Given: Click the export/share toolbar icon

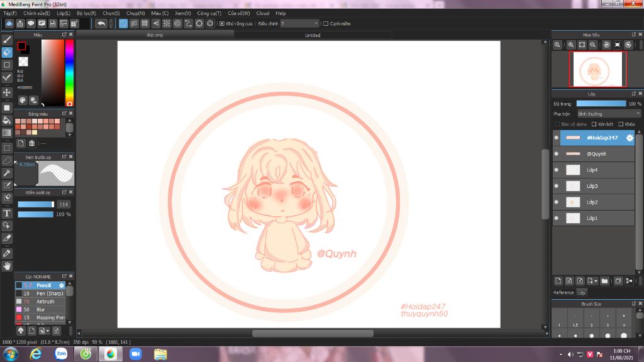Looking at the screenshot, I should (x=20, y=23).
